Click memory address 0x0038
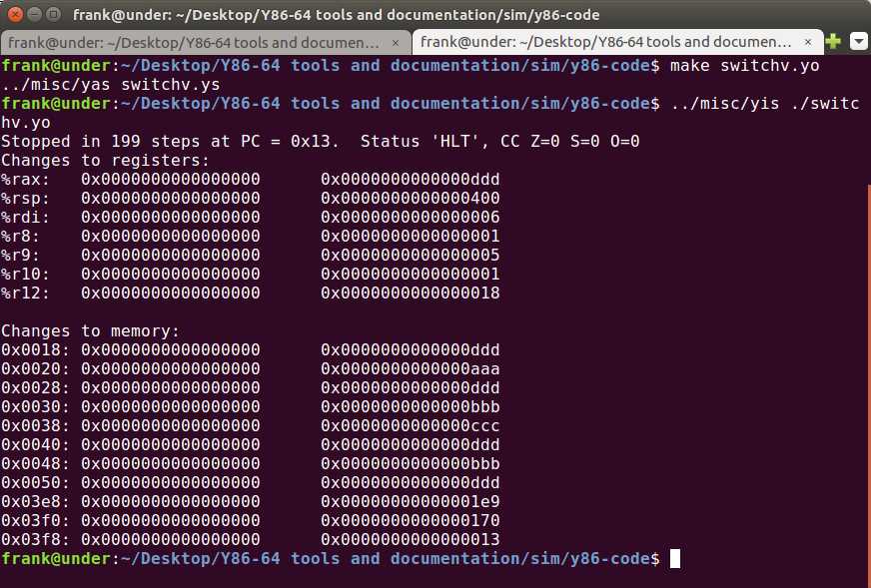This screenshot has width=871, height=588. point(36,426)
